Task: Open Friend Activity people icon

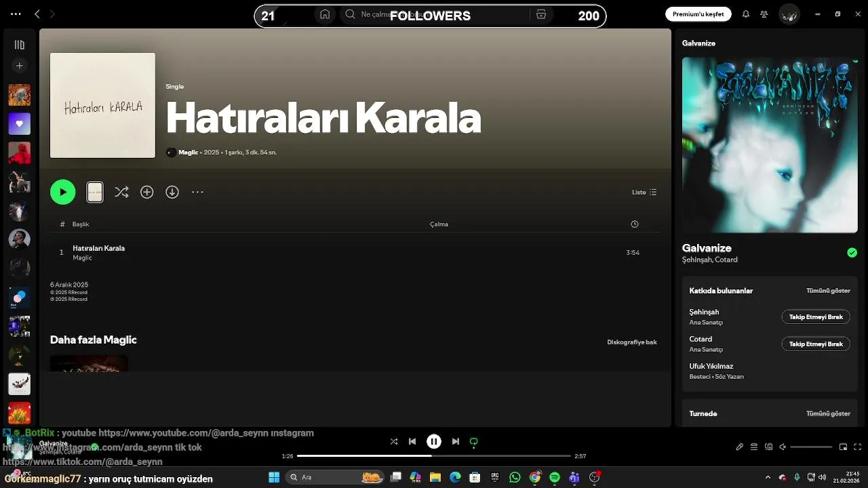Action: point(764,14)
